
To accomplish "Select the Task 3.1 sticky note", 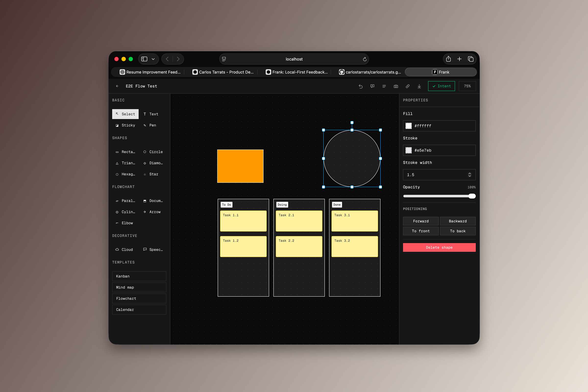I will coord(355,221).
